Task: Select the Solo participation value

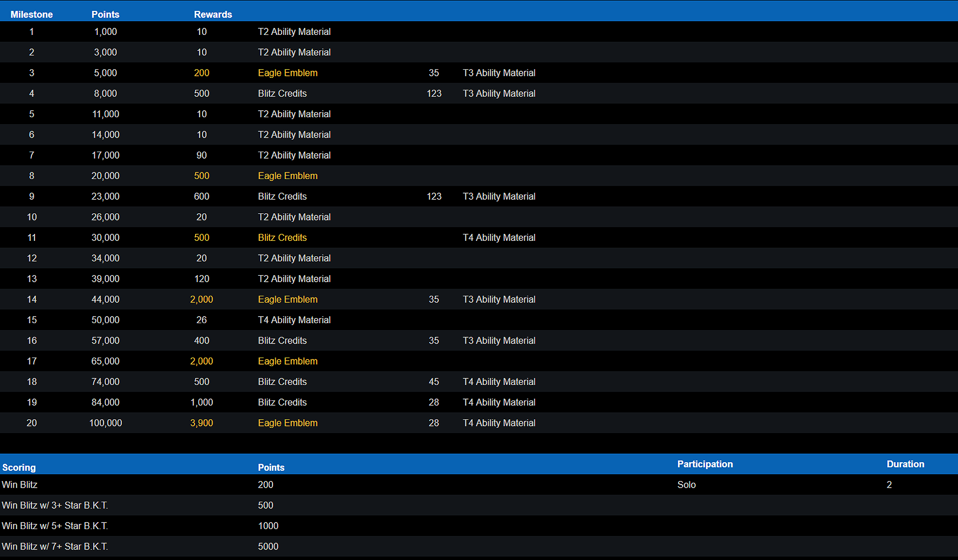Action: point(686,485)
